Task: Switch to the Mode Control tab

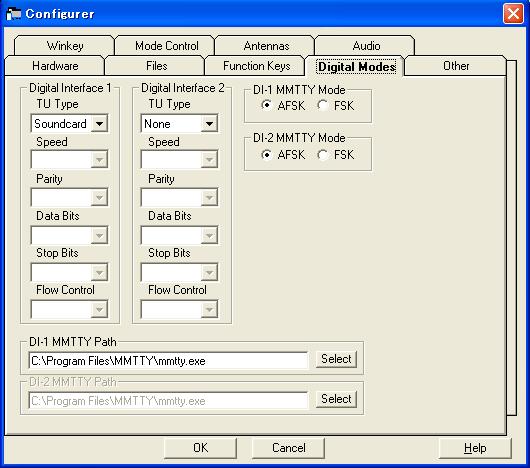Action: [x=165, y=46]
